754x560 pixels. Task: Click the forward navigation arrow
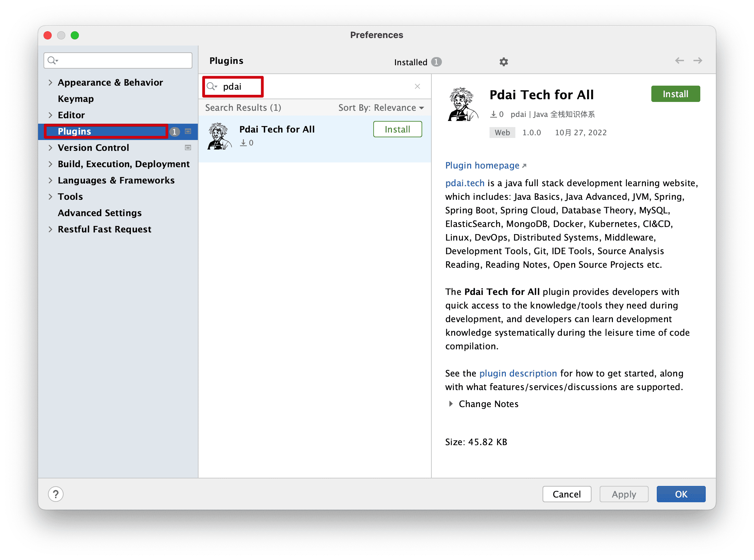698,61
